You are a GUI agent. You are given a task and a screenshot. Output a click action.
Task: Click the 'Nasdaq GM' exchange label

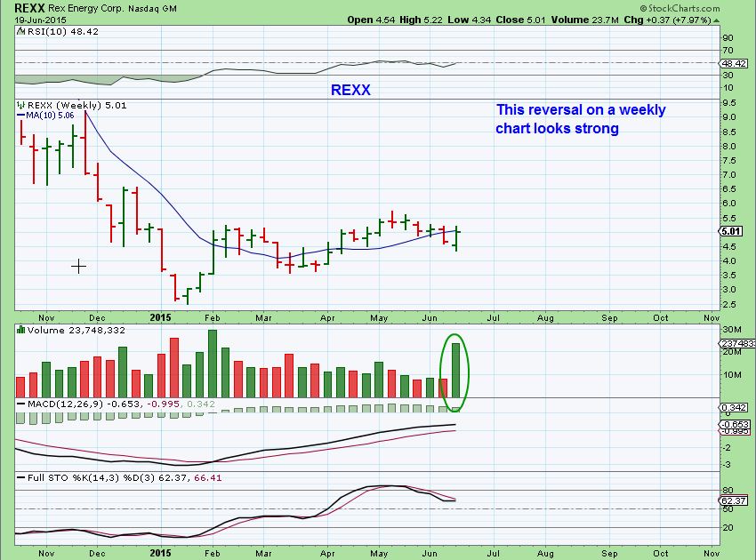pos(152,9)
